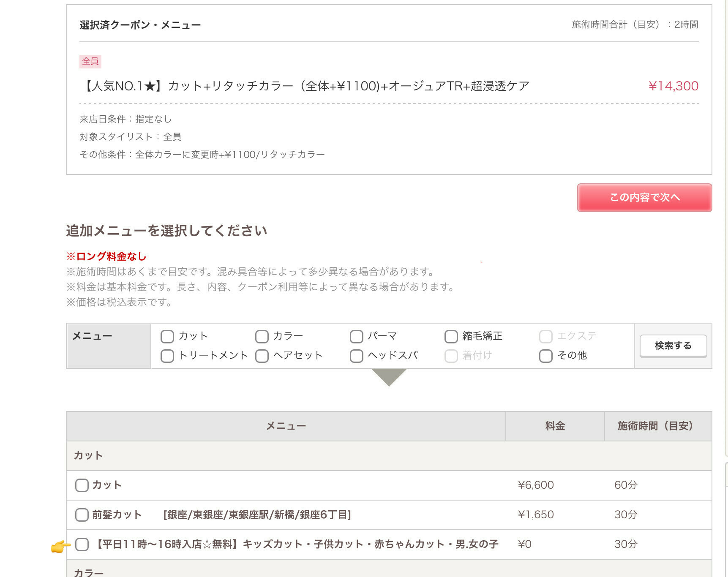This screenshot has height=577, width=728.
Task: Enable the ヘッドスパ filter checkbox
Action: [x=357, y=356]
